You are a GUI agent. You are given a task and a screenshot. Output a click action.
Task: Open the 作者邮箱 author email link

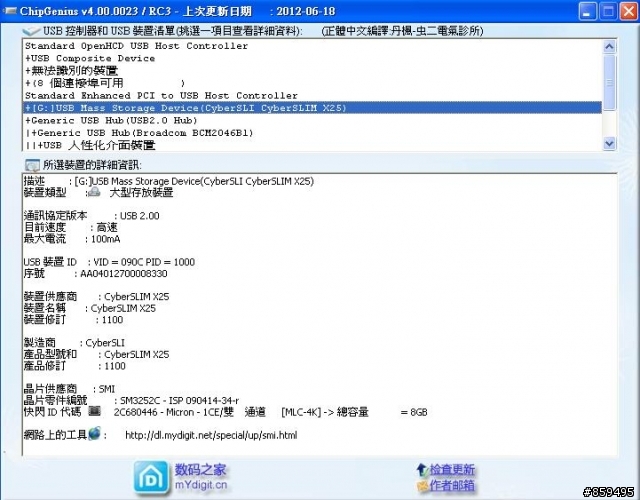[x=452, y=485]
